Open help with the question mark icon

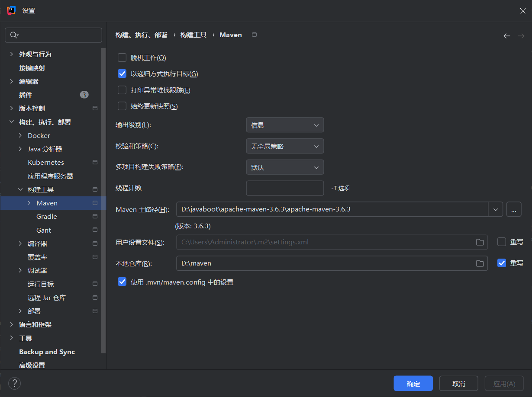[14, 383]
